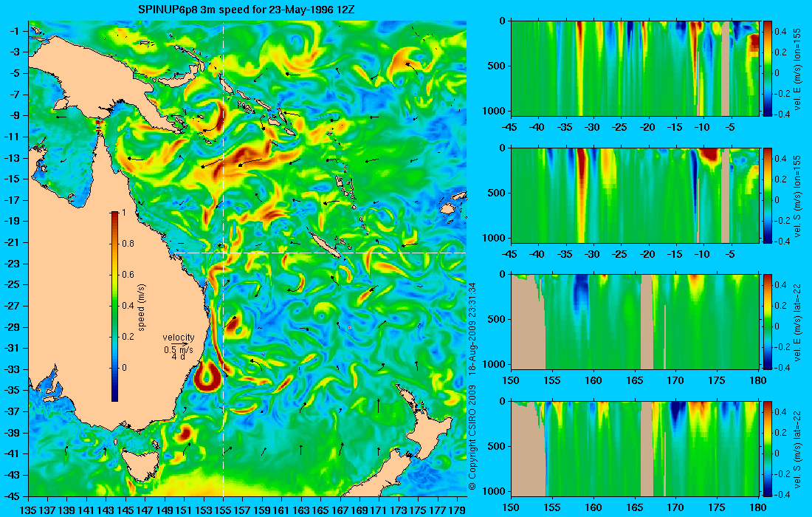Image resolution: width=812 pixels, height=517 pixels.
Task: Select the 'vel. S (m/s) lon=155' label
Action: coord(798,196)
